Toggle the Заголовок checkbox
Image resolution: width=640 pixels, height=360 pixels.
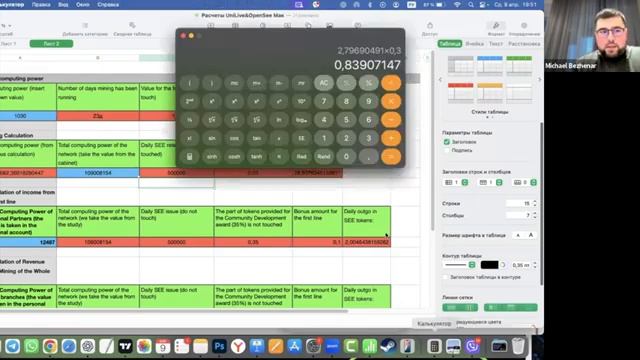(447, 142)
